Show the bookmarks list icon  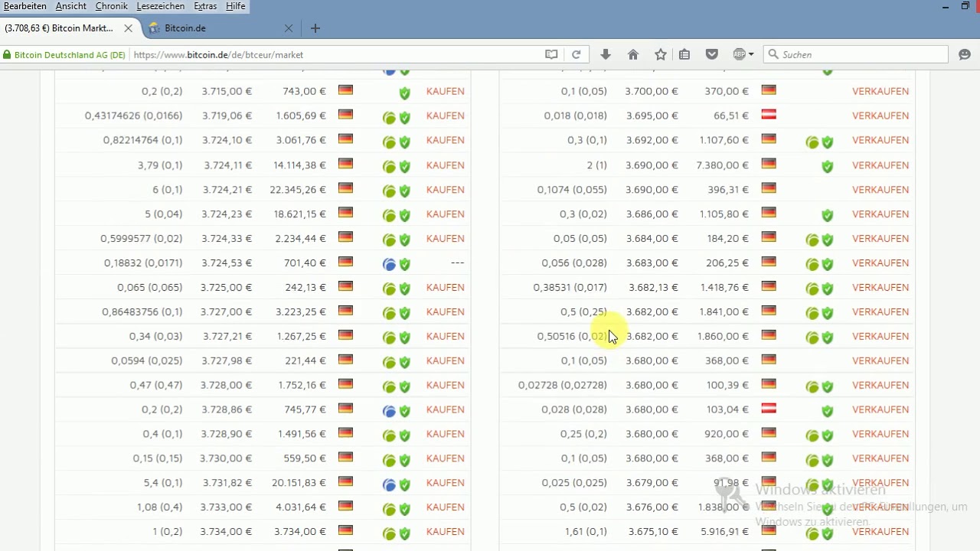pyautogui.click(x=684, y=54)
